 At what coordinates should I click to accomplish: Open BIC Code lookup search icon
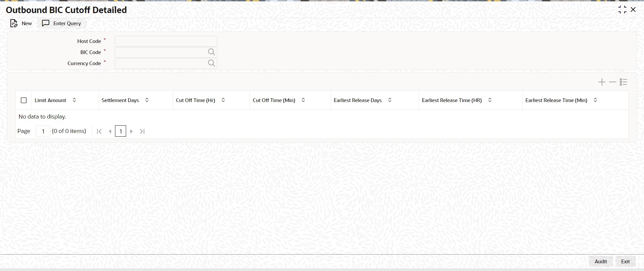coord(211,52)
